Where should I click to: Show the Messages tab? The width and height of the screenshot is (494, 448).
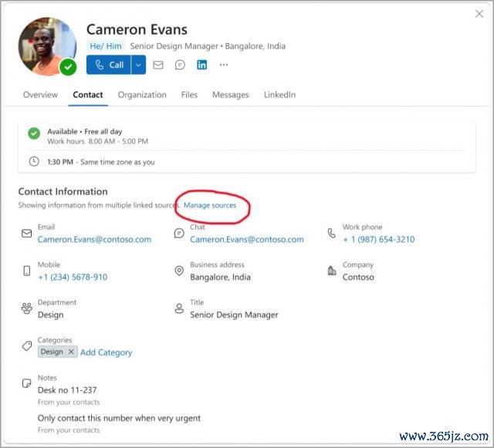click(231, 95)
